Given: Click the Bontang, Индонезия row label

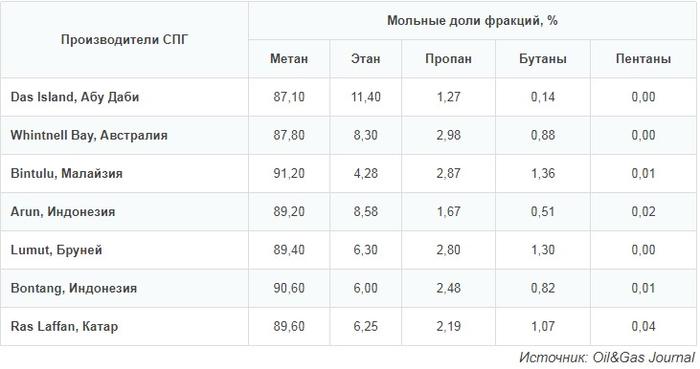Looking at the screenshot, I should [x=74, y=288].
